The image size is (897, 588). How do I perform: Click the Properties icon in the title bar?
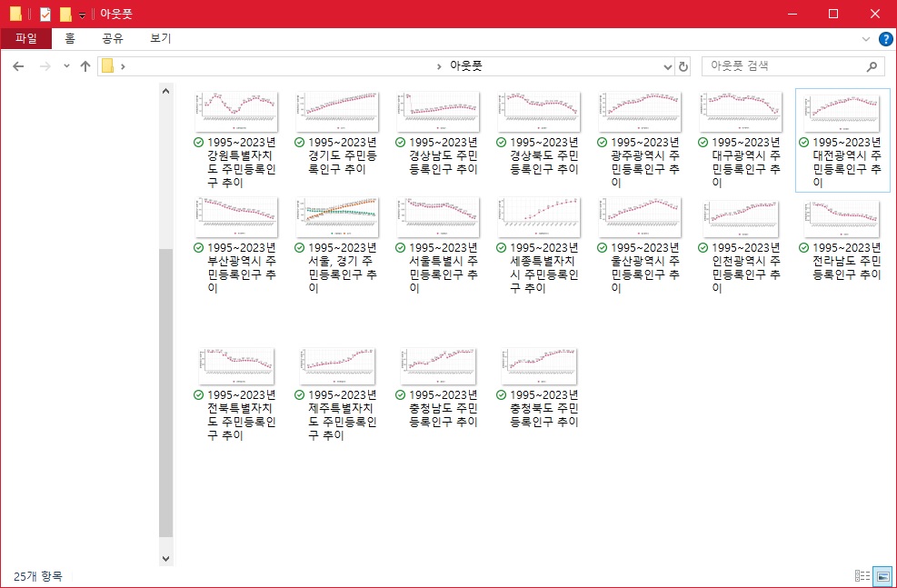click(45, 15)
